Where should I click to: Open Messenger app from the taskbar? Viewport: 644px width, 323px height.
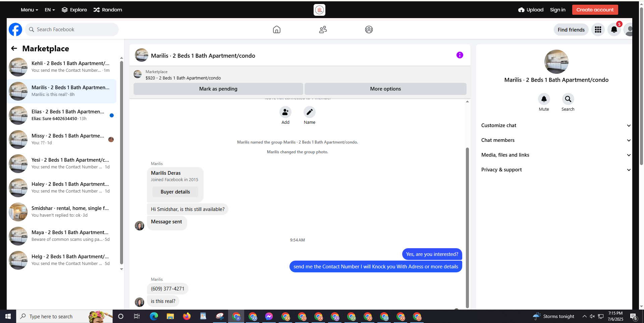click(269, 316)
